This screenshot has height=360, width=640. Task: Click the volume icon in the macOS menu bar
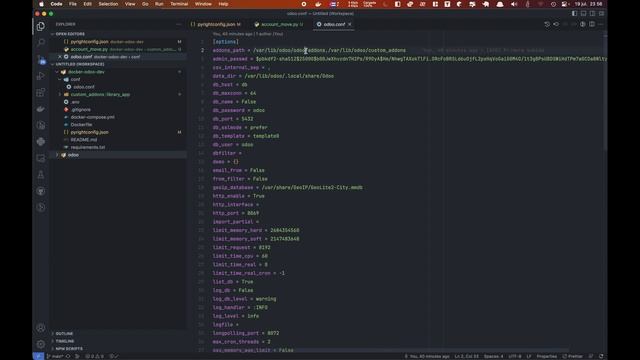514,4
